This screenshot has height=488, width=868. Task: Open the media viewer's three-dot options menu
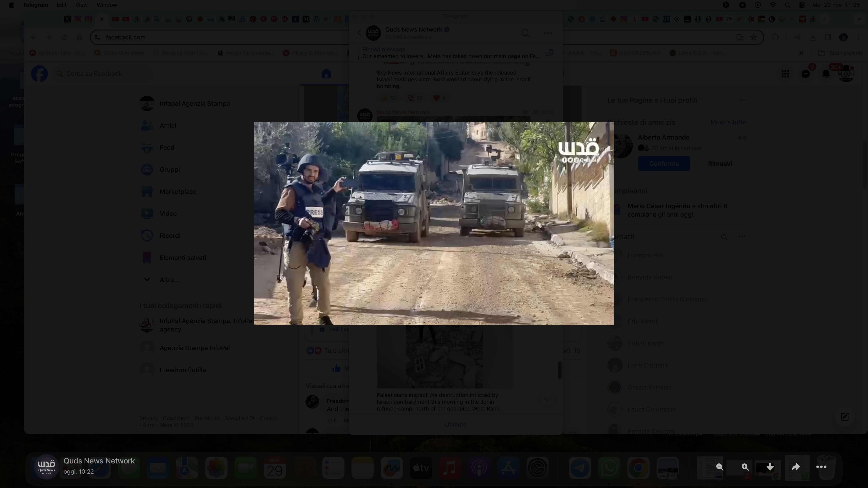(x=821, y=467)
